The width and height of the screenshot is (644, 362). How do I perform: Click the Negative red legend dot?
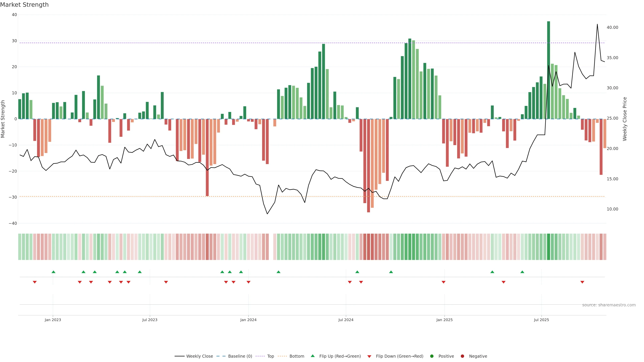(x=462, y=356)
